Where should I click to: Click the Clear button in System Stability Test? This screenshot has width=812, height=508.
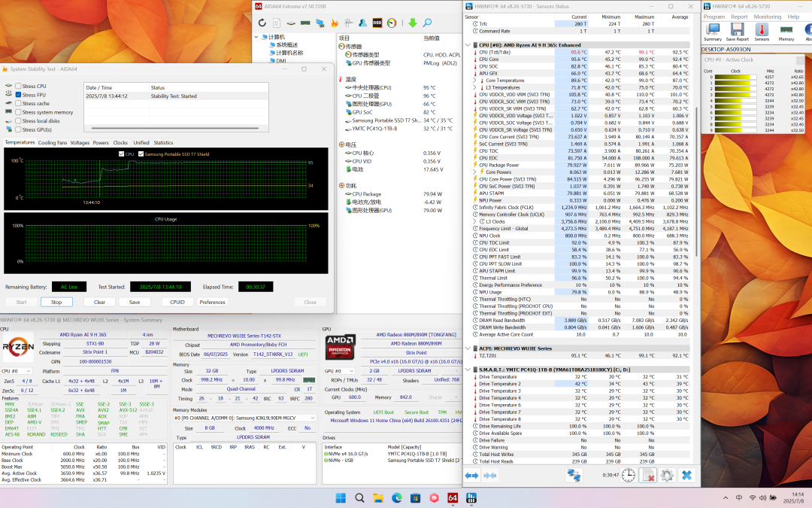(99, 303)
